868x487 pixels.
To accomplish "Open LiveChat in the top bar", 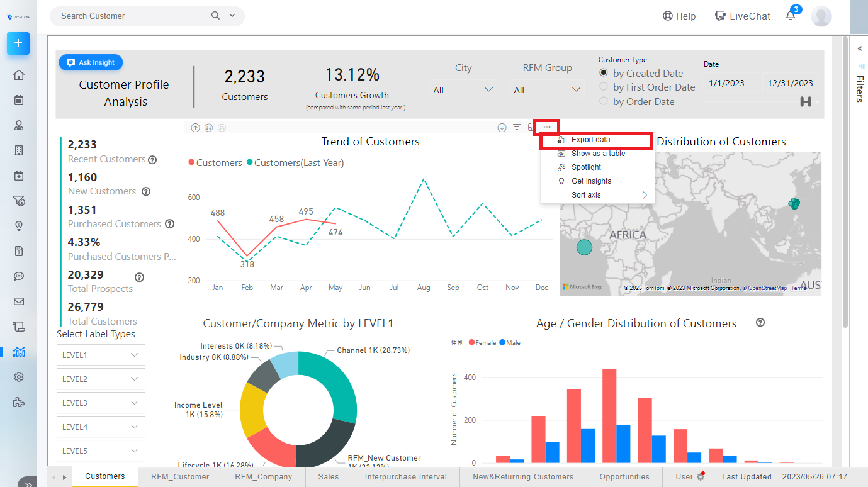I will point(743,16).
